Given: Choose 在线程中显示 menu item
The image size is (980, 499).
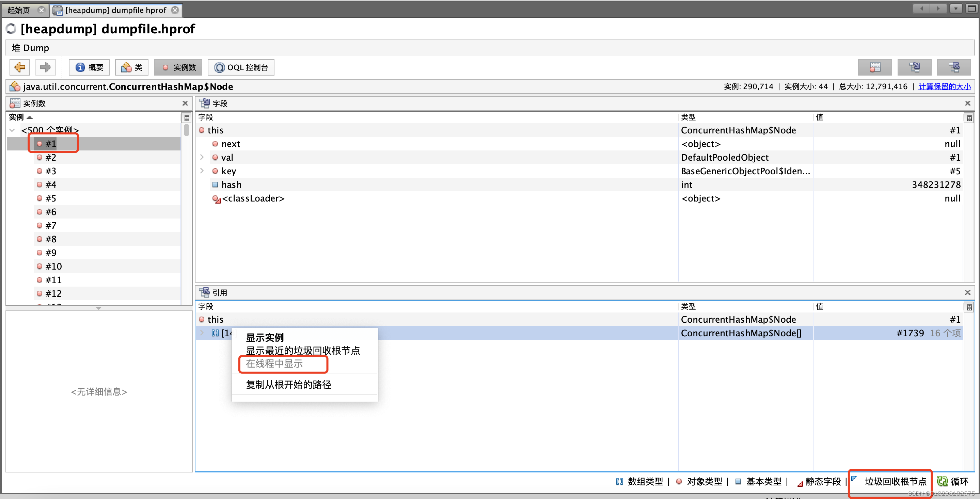Looking at the screenshot, I should 304,364.
